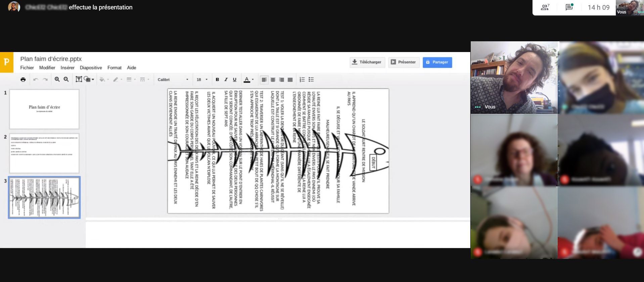Image resolution: width=644 pixels, height=282 pixels.
Task: Zoom out with the magnifier minus icon
Action: coord(66,80)
